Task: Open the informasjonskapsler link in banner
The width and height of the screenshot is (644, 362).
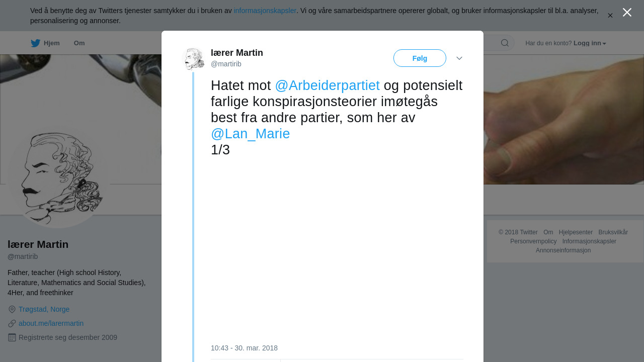Action: click(265, 11)
